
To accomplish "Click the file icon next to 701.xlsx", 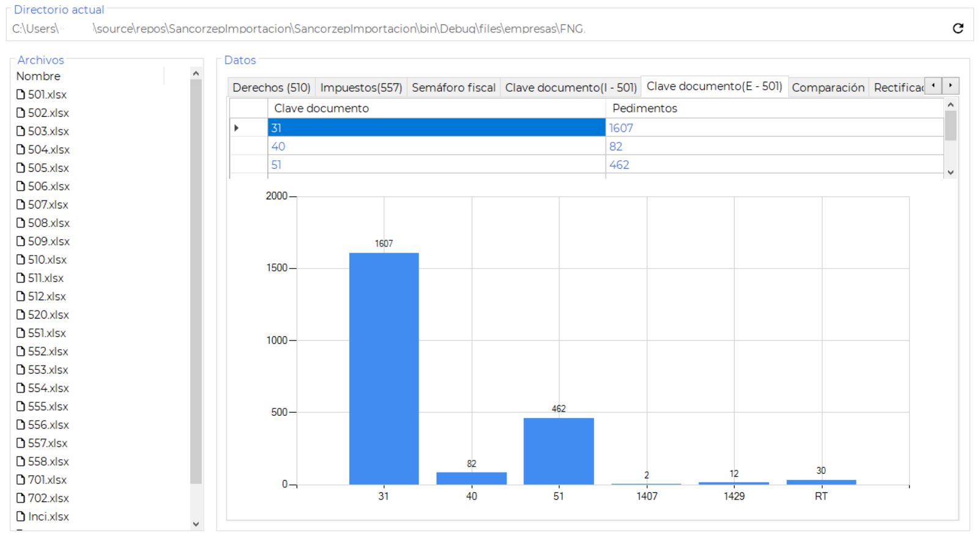I will [21, 480].
